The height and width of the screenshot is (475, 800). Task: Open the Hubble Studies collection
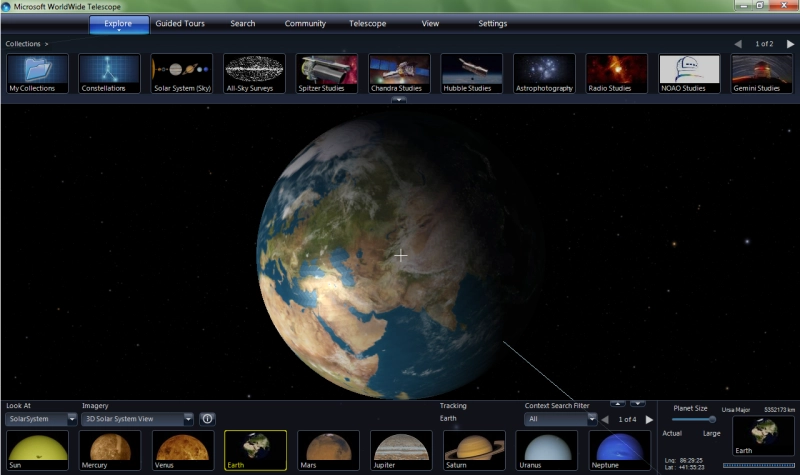[x=472, y=73]
